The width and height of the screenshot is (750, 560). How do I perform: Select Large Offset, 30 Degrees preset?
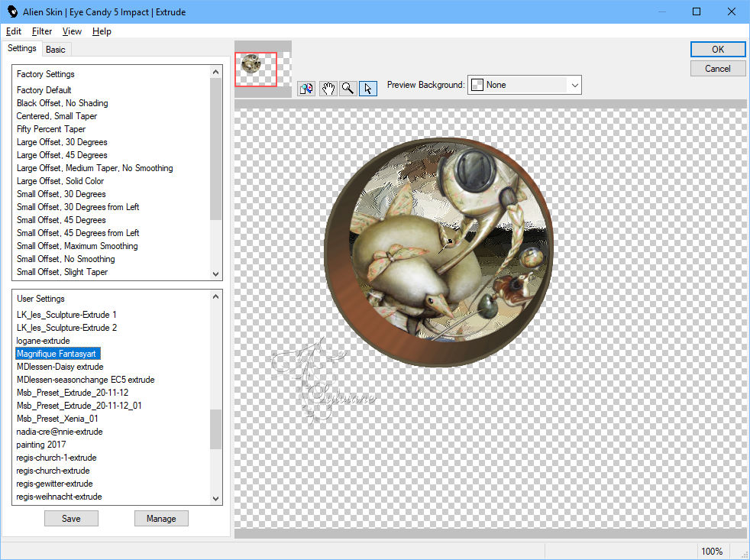click(x=62, y=142)
